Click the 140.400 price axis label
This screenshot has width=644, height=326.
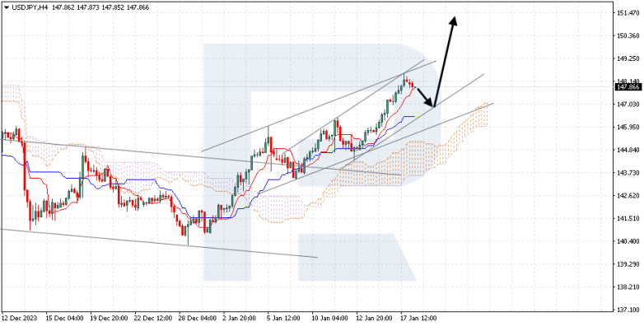click(629, 241)
